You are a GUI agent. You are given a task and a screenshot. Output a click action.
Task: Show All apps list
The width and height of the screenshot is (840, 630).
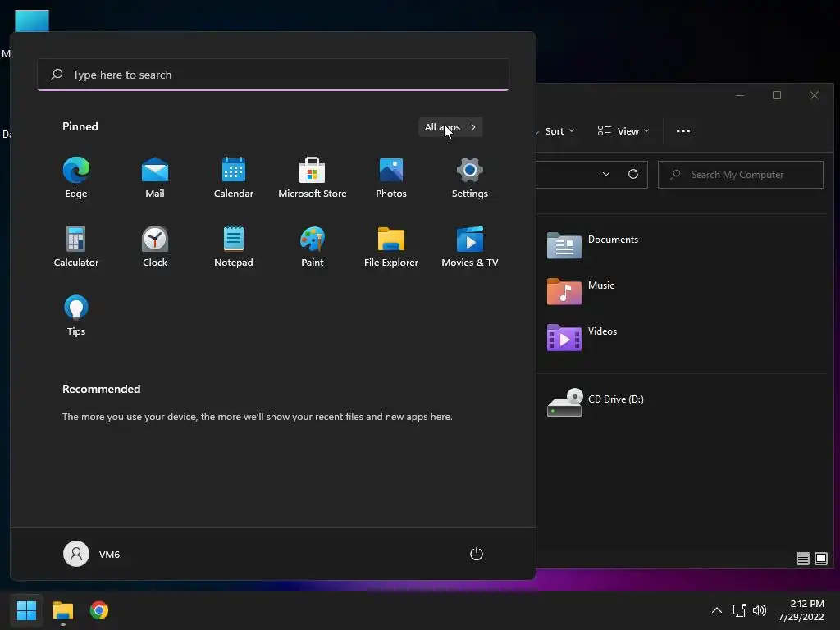pos(450,127)
